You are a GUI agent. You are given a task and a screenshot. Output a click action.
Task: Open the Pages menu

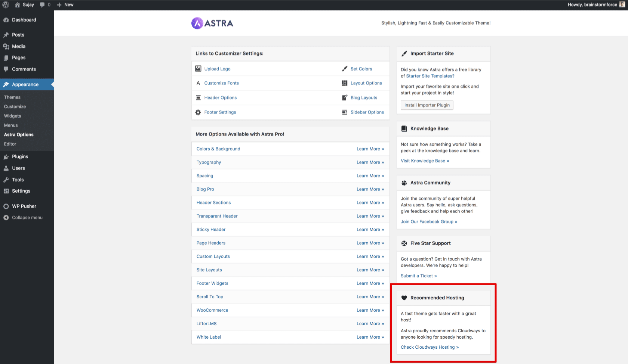tap(27, 57)
